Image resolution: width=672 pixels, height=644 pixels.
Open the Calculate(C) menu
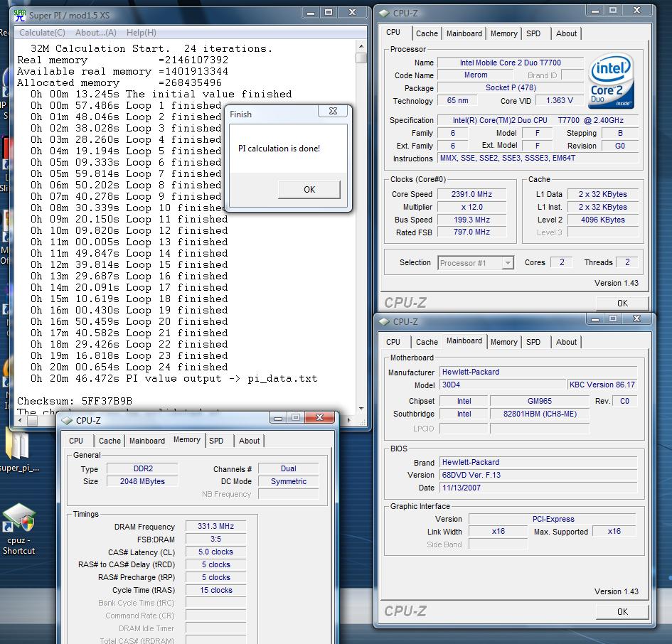coord(42,33)
